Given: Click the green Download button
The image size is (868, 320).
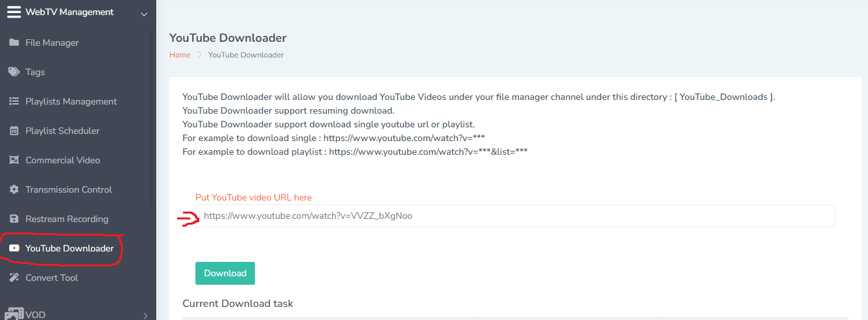Looking at the screenshot, I should 225,273.
